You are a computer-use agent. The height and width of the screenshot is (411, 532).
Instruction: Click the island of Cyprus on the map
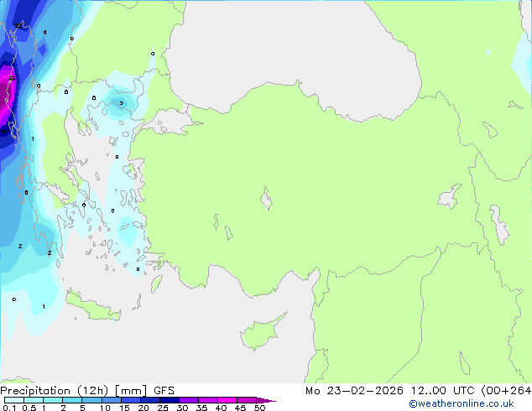(261, 332)
